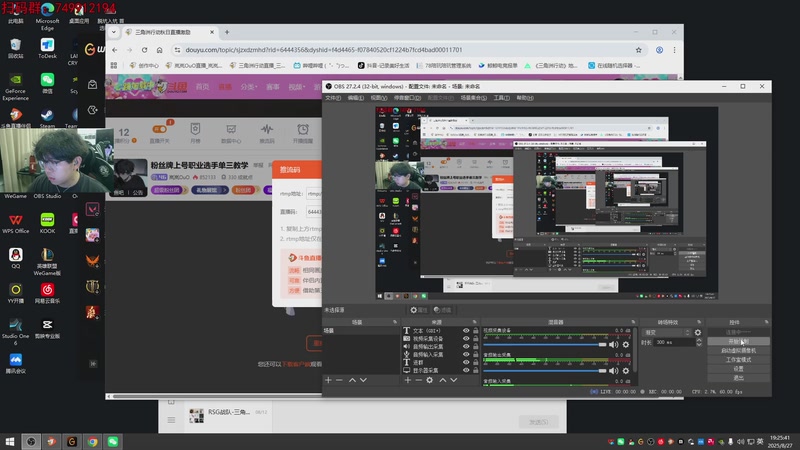Open Chrome home page icon

160,50
